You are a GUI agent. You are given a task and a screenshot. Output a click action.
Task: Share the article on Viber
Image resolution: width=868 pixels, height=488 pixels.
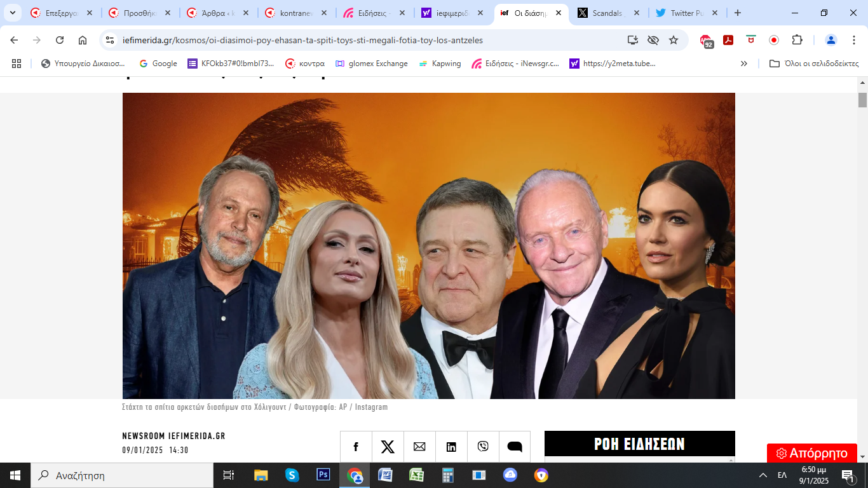pyautogui.click(x=483, y=447)
